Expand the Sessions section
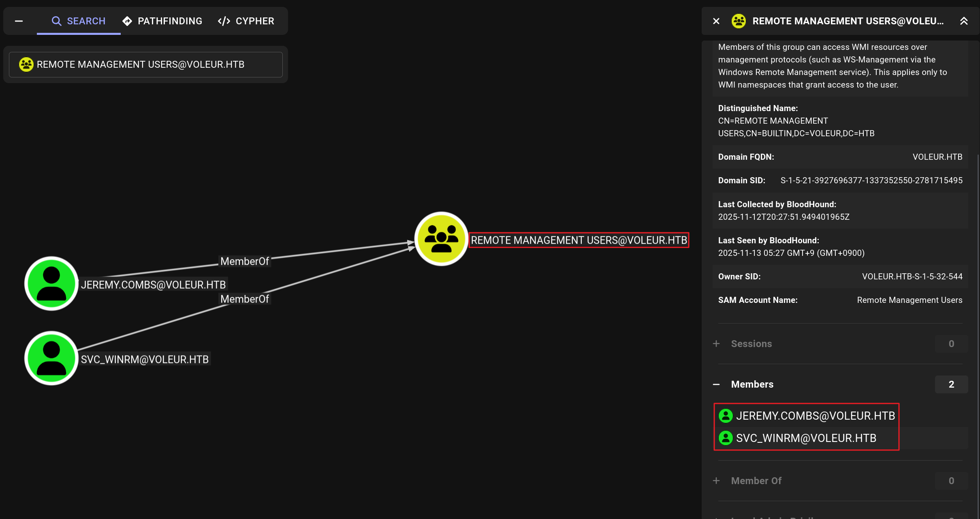 (x=716, y=344)
